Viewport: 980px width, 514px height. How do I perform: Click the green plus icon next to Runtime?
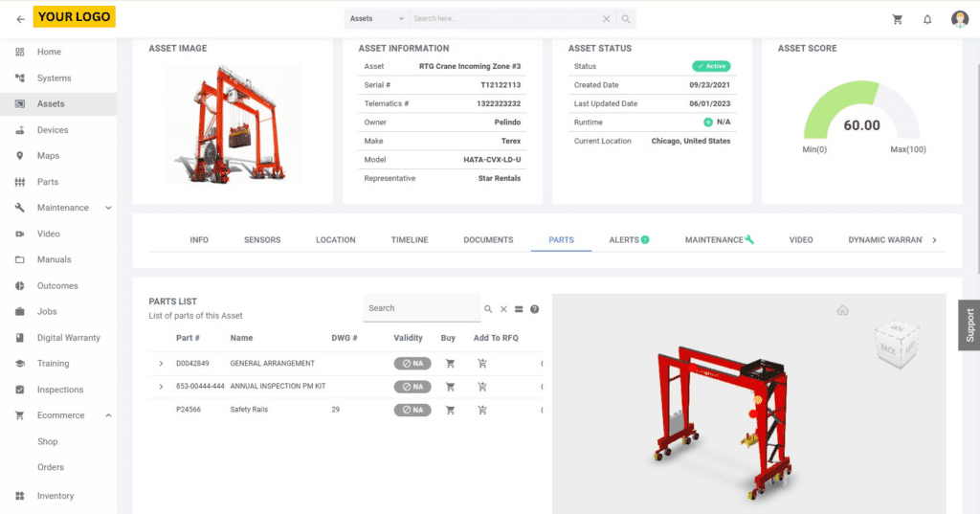707,123
